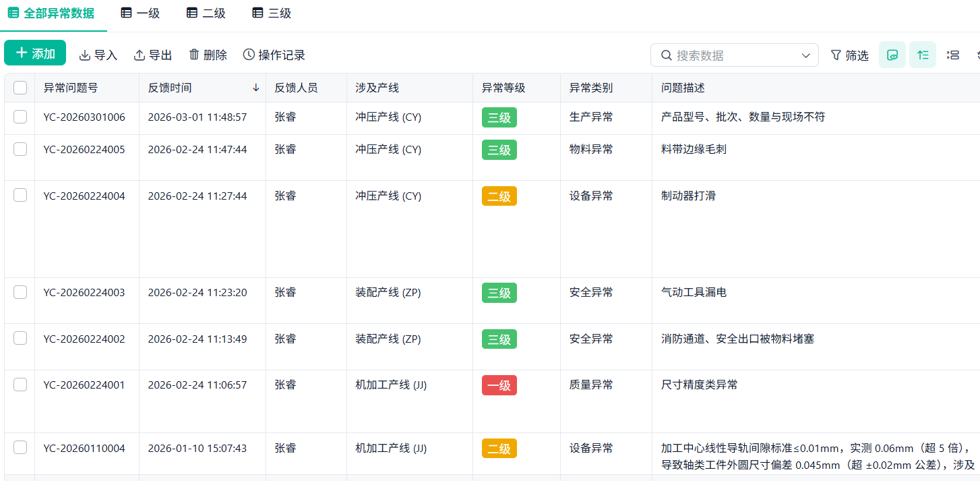The height and width of the screenshot is (481, 980).
Task: Expand the search box dropdown arrow
Action: tap(806, 55)
